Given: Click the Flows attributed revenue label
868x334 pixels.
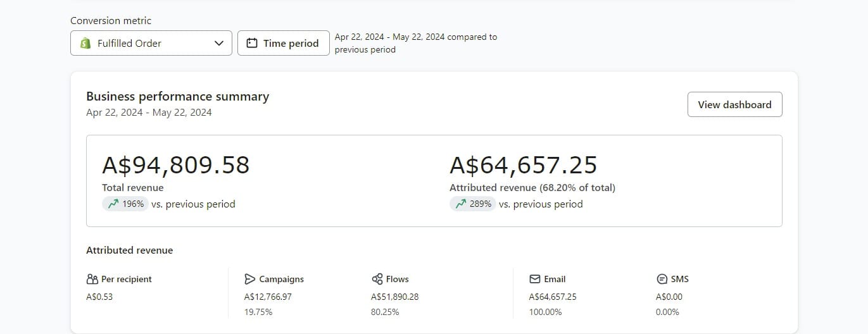Looking at the screenshot, I should coord(397,279).
